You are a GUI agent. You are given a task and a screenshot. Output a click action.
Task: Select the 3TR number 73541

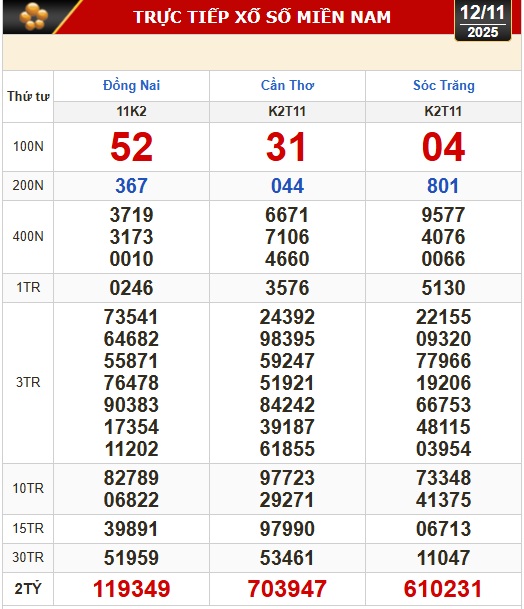[x=131, y=317]
